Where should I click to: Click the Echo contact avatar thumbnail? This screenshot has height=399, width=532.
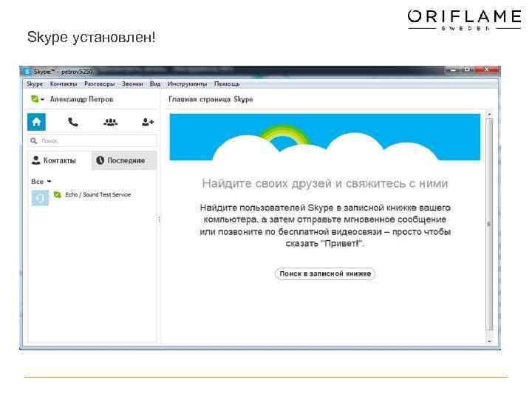coord(40,198)
